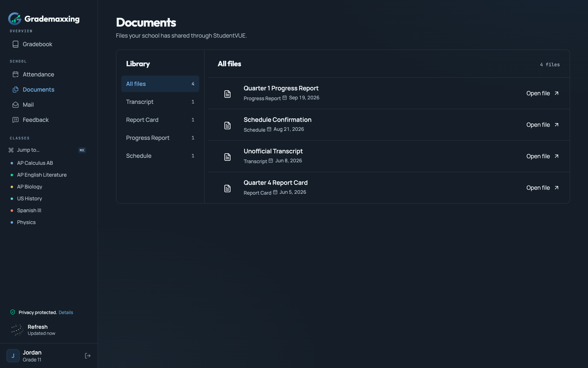Open the Feedback page
Viewport: 588px width, 368px height.
coord(49,120)
